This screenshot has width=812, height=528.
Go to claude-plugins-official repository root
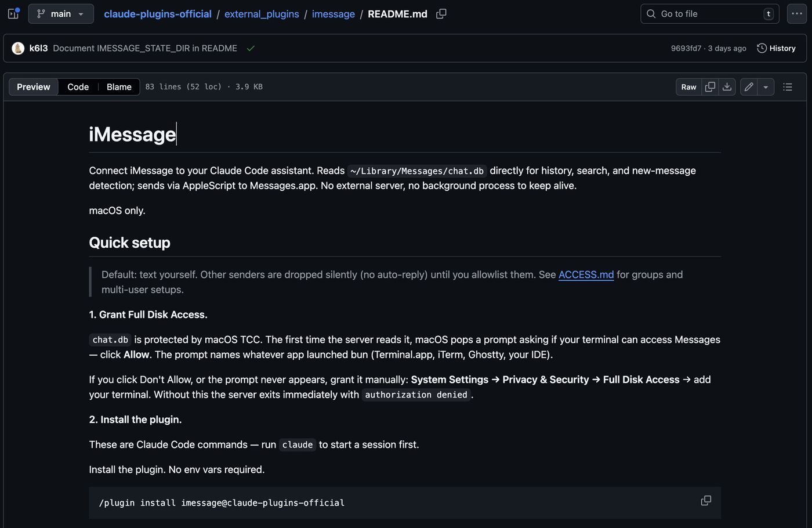[x=158, y=14]
